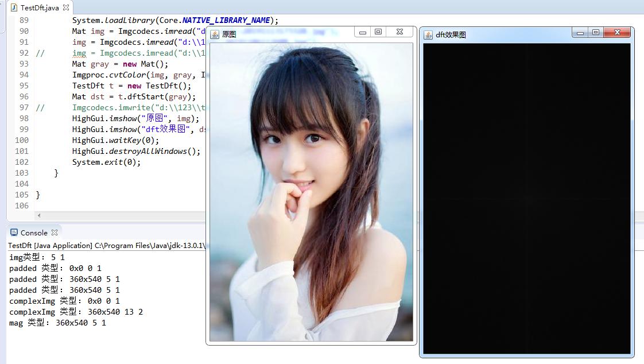644x364 pixels.
Task: Click the minimize icon of the 原图 window
Action: (x=362, y=33)
